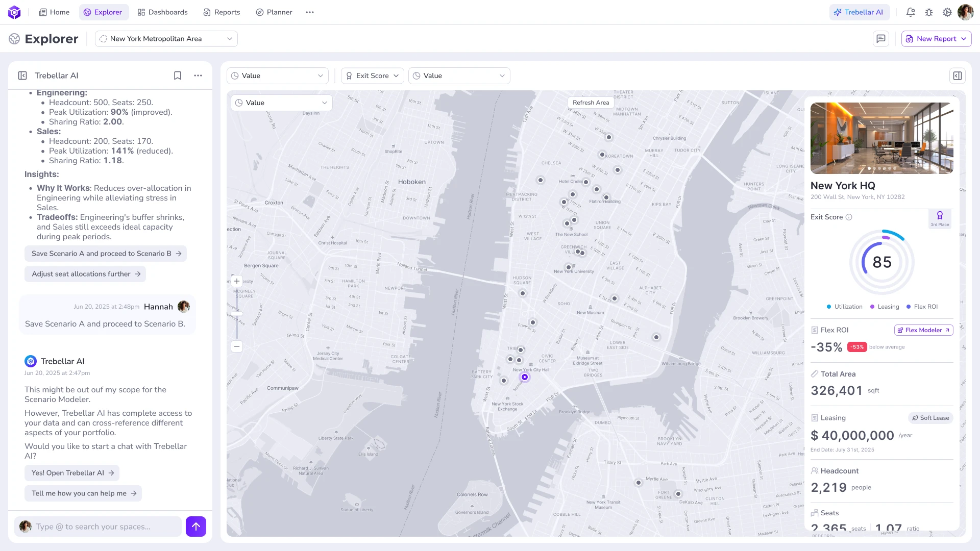Open the settings gear
Screen dimensions: 980x551
(x=947, y=12)
